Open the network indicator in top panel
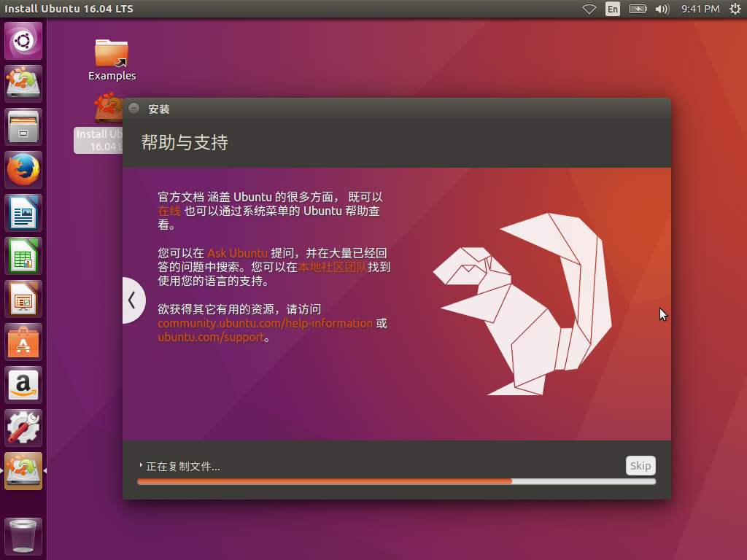Screen dimensions: 747x560 pyautogui.click(x=589, y=9)
